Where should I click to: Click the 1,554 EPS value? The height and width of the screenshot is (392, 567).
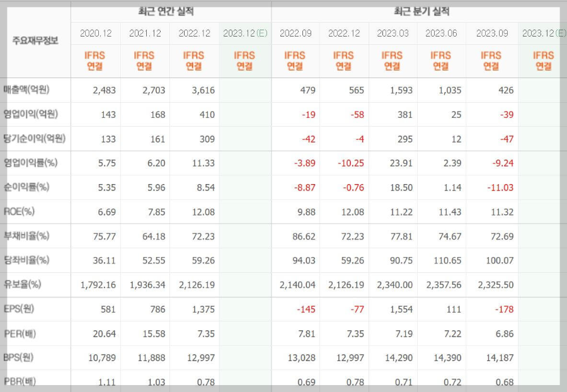coord(401,309)
